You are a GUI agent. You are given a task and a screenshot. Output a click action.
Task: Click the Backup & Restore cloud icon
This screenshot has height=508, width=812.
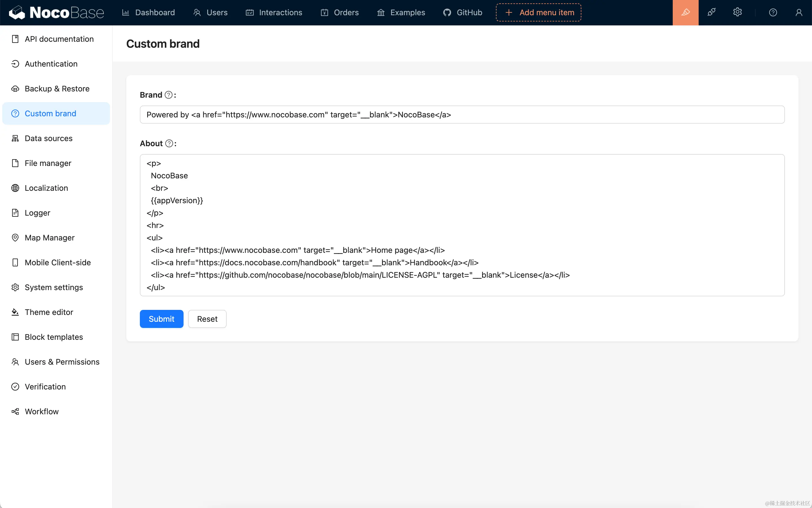(15, 89)
